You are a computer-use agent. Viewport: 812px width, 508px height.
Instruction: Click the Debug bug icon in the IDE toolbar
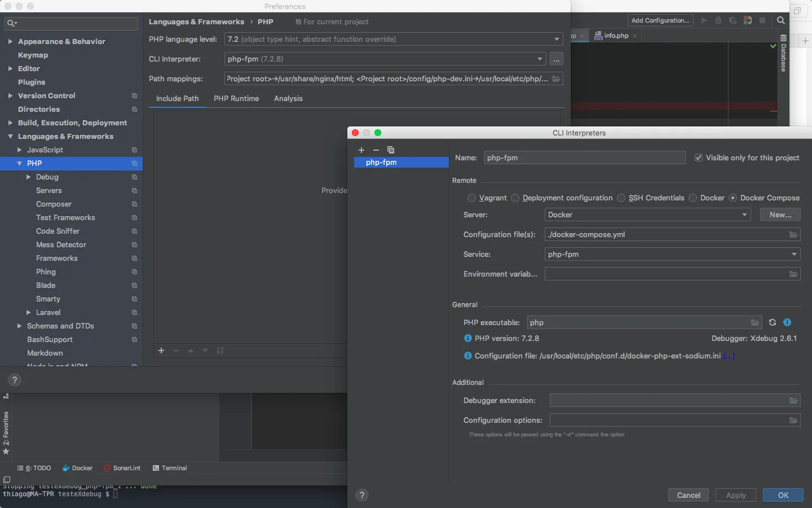(718, 20)
